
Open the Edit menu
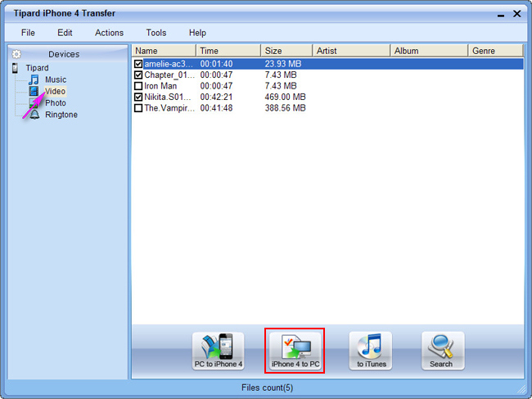[65, 33]
